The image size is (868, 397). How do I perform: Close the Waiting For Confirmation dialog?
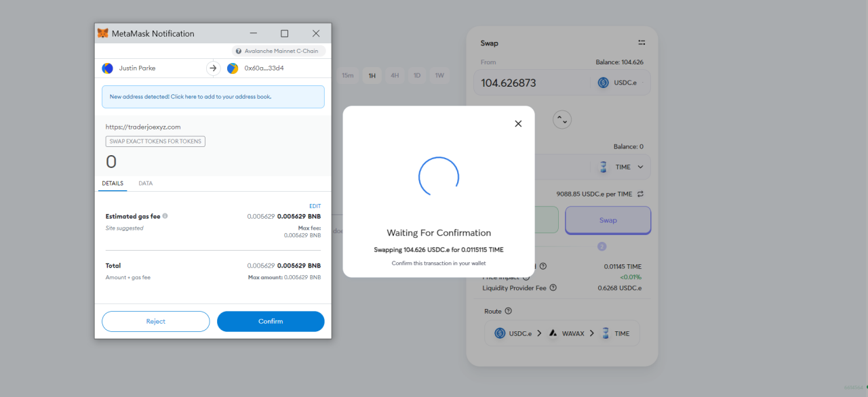point(518,123)
